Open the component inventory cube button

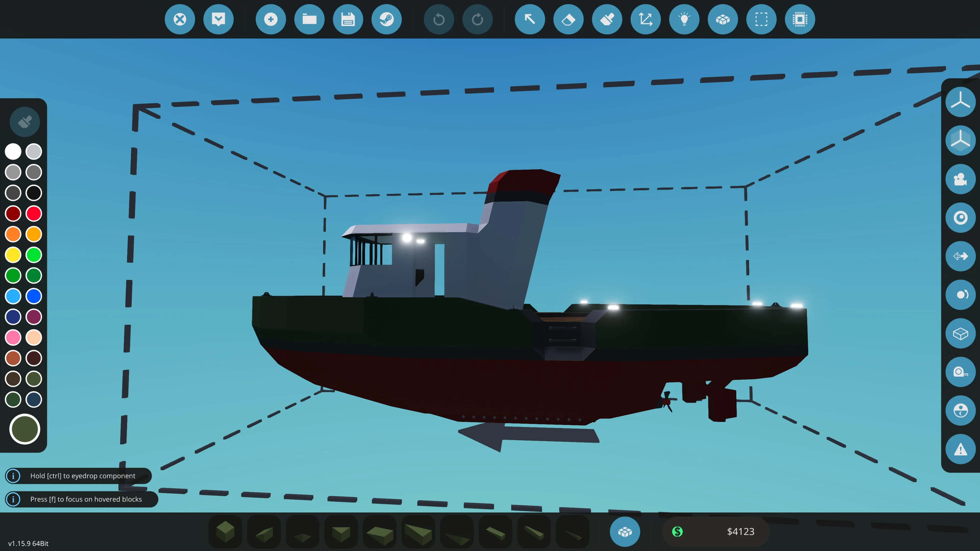click(625, 531)
